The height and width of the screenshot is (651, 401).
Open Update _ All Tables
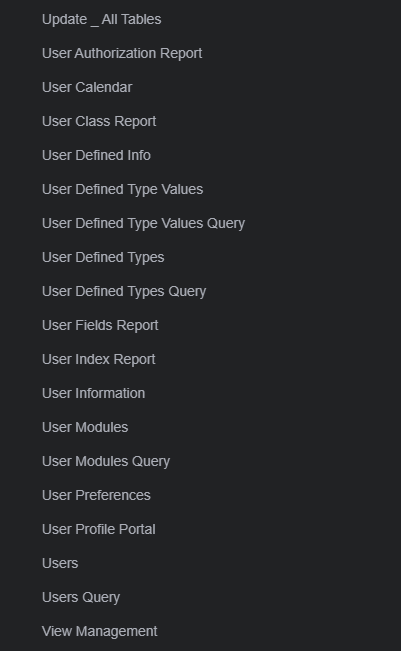(102, 20)
